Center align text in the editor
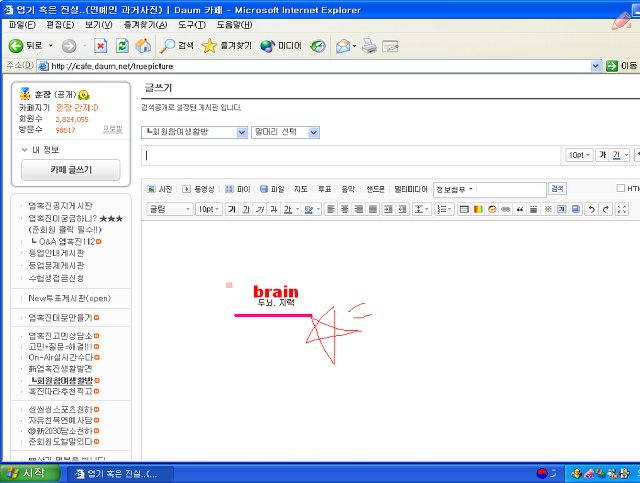Image resolution: width=640 pixels, height=483 pixels. [x=345, y=209]
